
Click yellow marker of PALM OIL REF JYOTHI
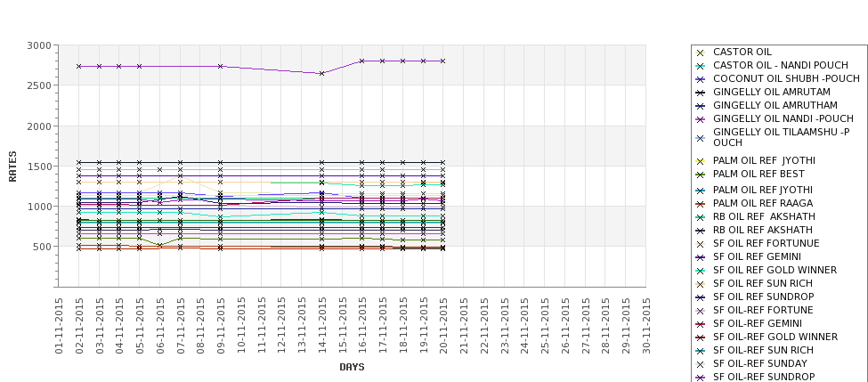[701, 162]
